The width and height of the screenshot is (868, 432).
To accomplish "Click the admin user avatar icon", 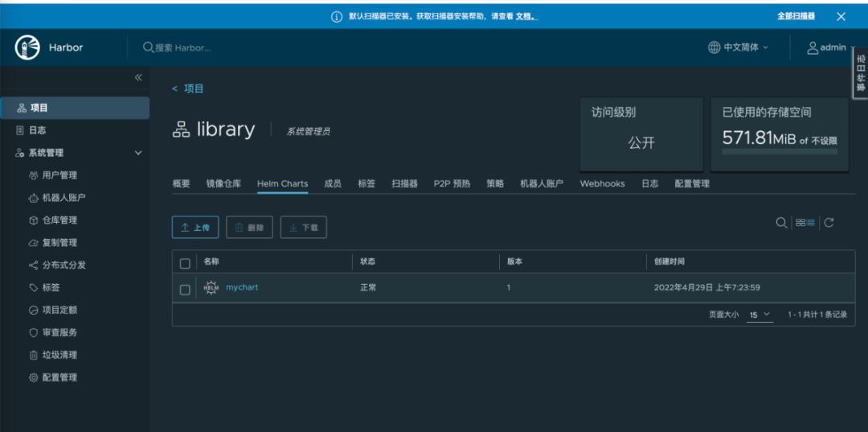I will click(x=812, y=47).
